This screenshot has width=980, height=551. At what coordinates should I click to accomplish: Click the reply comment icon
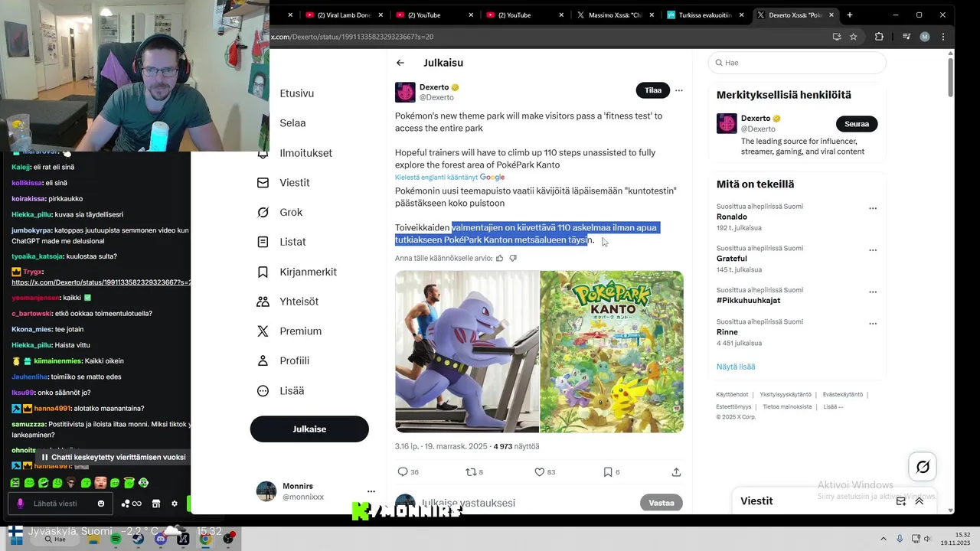(403, 472)
